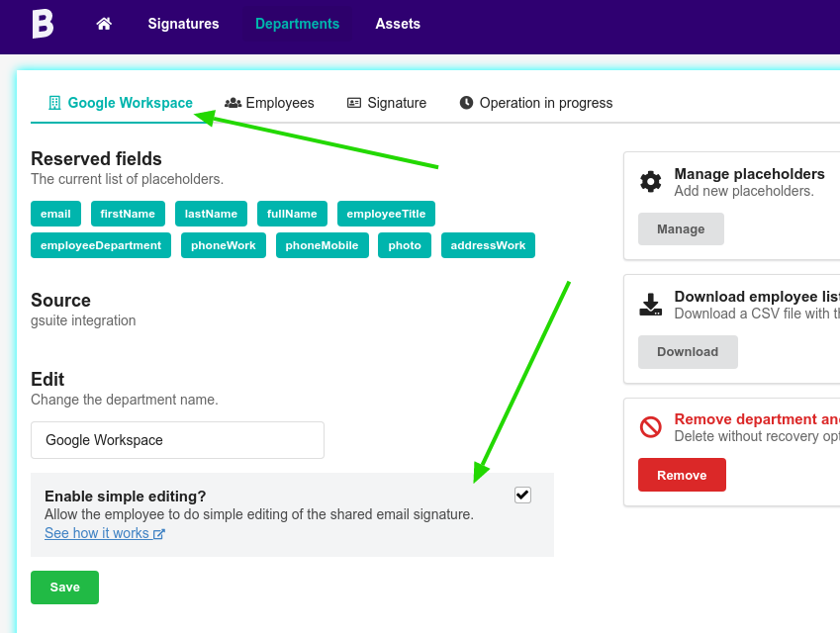Open the Signatures menu
Image resolution: width=840 pixels, height=633 pixels.
click(183, 24)
